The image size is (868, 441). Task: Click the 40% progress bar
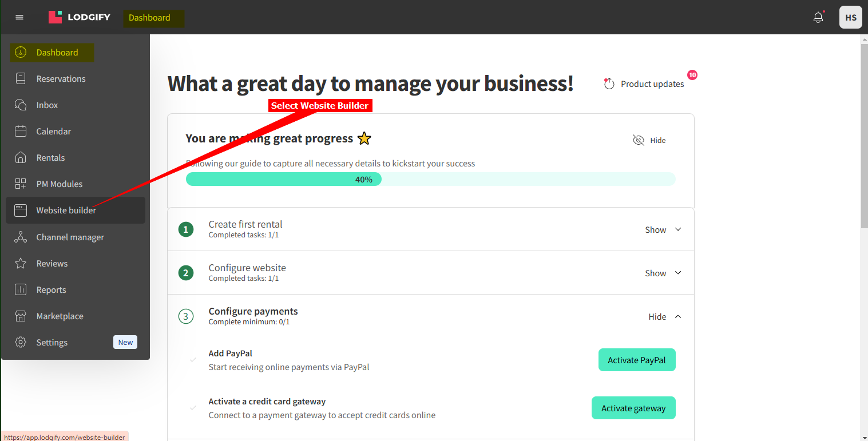430,179
